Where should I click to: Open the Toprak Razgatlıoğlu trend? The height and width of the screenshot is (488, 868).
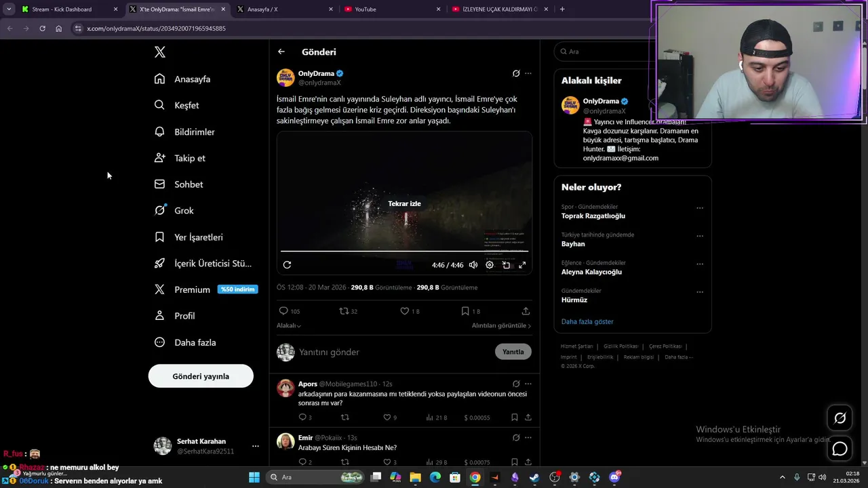pos(593,216)
